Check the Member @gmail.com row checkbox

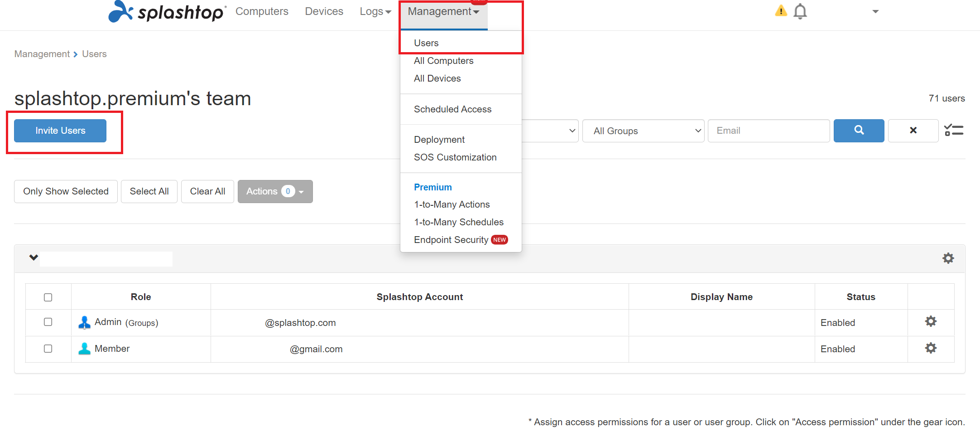click(48, 349)
